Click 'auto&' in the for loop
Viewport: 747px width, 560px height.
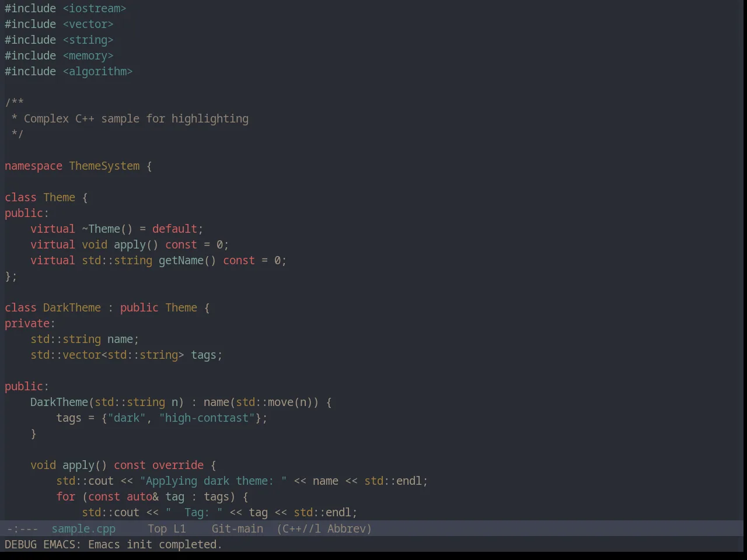point(142,496)
